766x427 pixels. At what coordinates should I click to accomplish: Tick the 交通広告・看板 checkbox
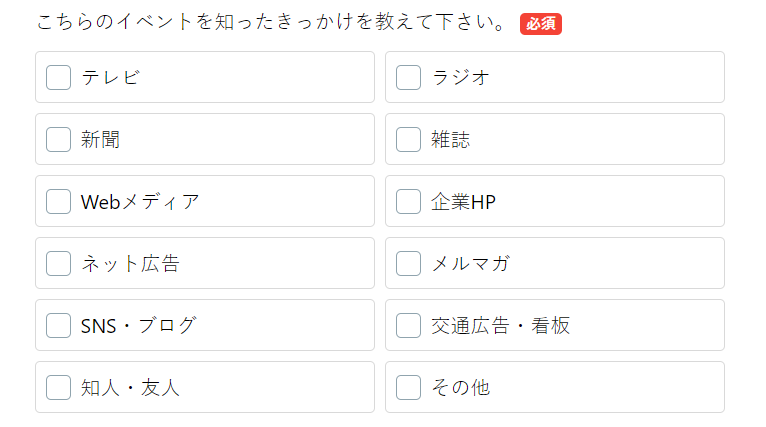[408, 325]
